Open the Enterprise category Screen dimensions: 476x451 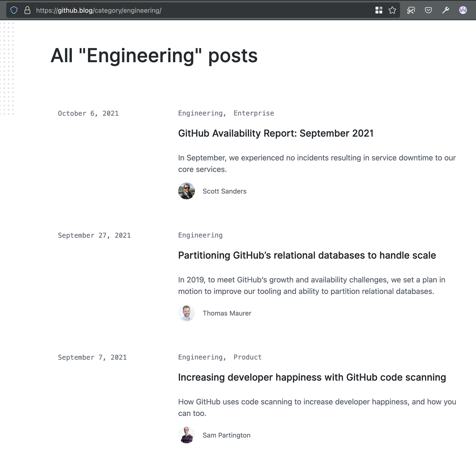point(253,113)
